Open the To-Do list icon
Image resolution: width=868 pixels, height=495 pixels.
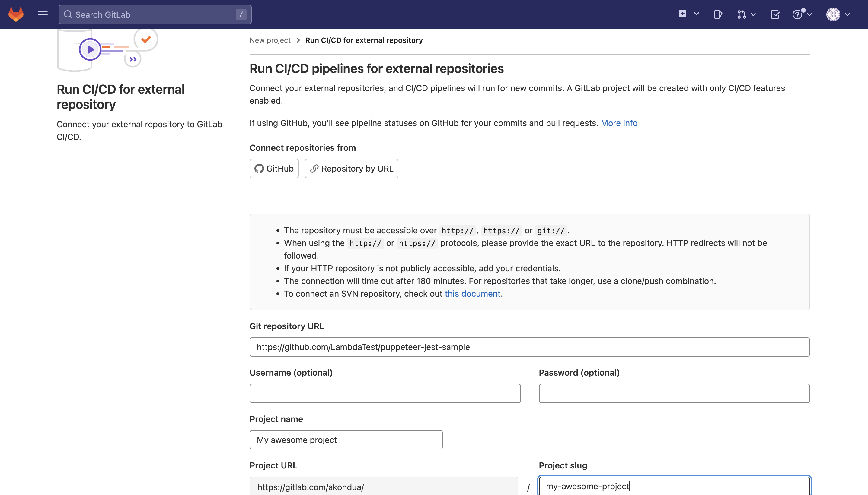pyautogui.click(x=775, y=14)
